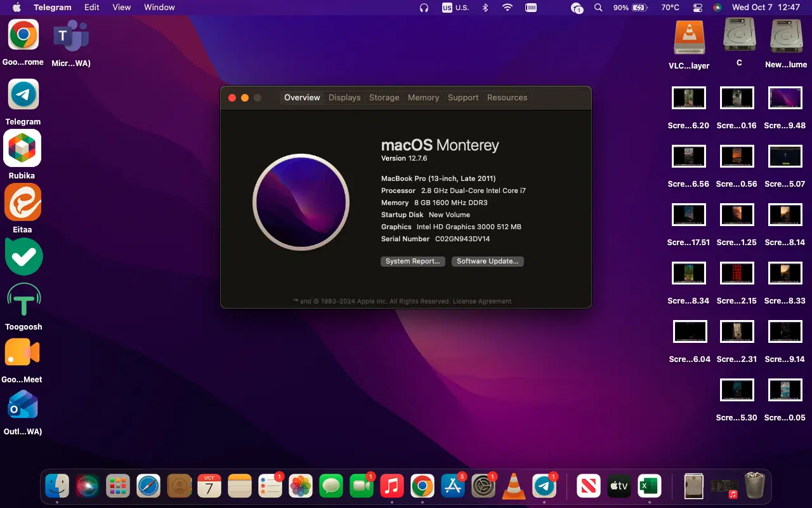
Task: Click the System Report button
Action: point(413,261)
